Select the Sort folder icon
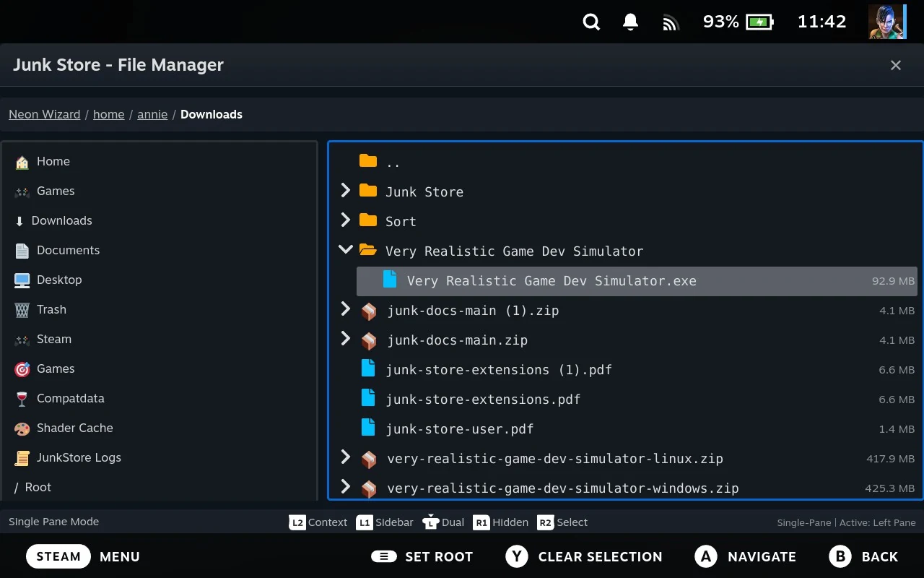 click(368, 220)
